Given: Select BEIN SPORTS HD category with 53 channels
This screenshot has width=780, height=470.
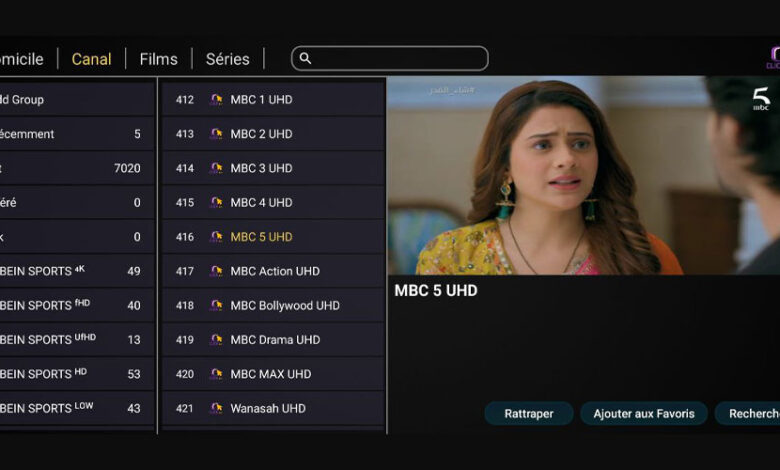Looking at the screenshot, I should (x=76, y=374).
